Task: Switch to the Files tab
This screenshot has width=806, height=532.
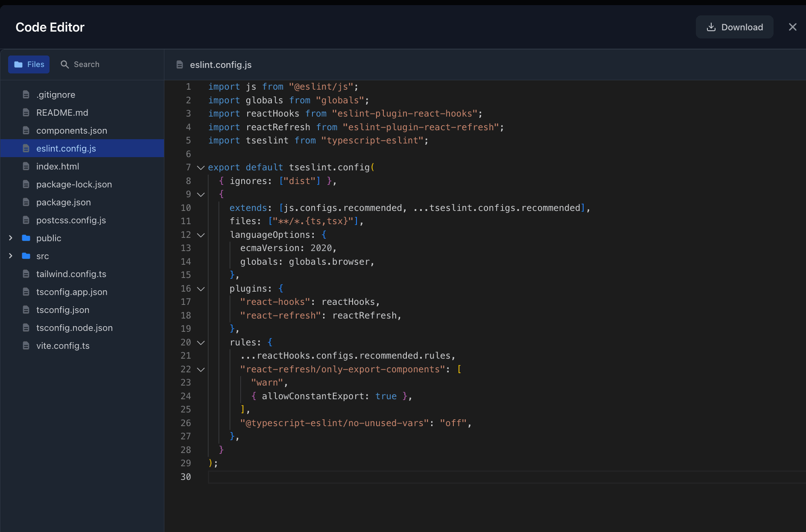Action: tap(29, 64)
